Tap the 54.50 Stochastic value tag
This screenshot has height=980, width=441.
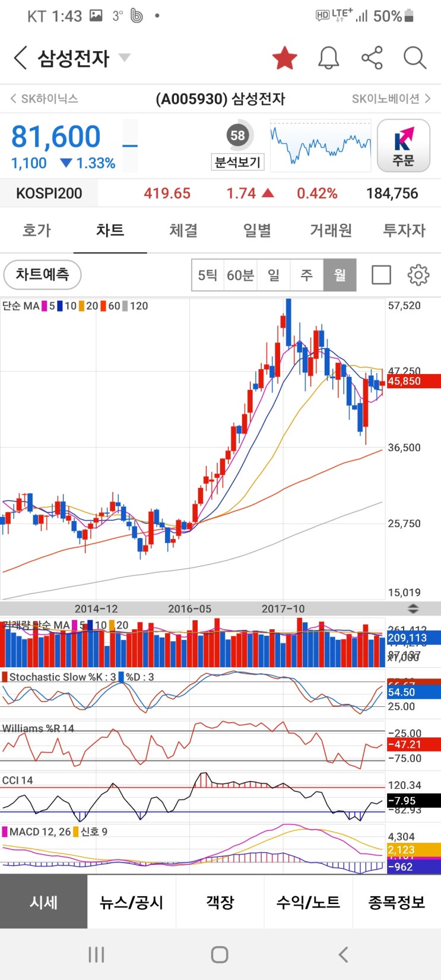click(x=414, y=692)
